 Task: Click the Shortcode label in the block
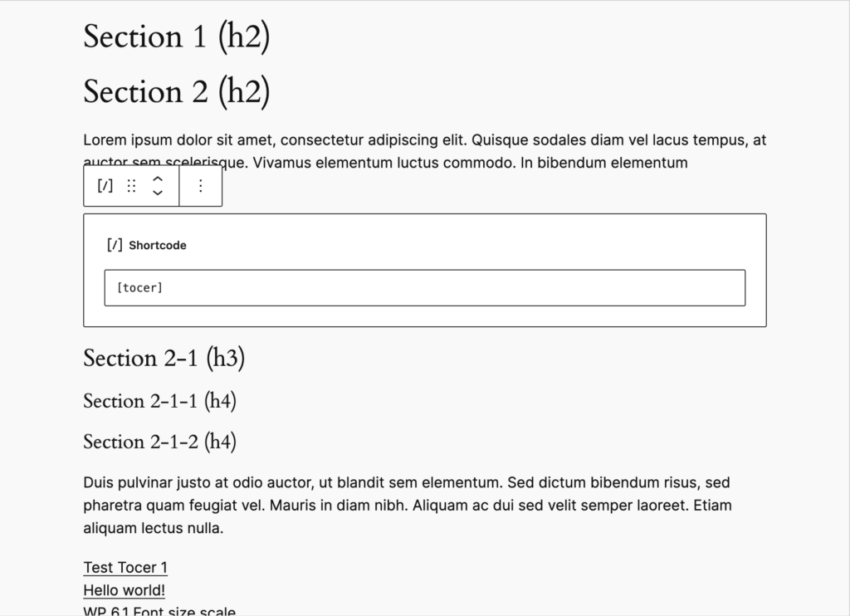(x=158, y=245)
